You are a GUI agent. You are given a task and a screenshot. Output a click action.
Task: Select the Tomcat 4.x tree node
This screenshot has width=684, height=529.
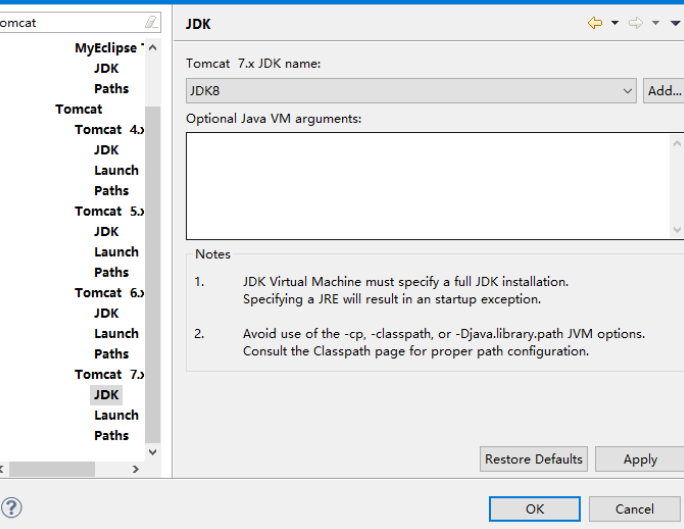click(109, 130)
